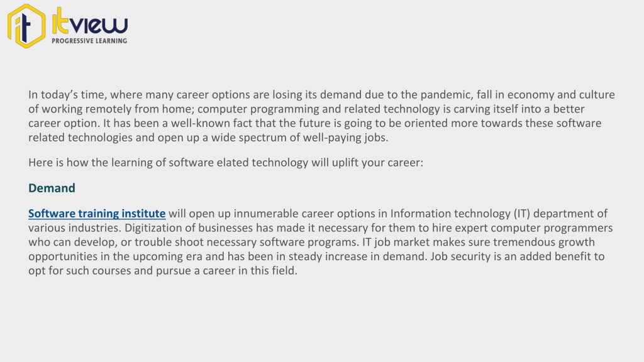Click the PROGRESSIVE LEARNING tagline under the logo
644x362 pixels.
click(x=89, y=41)
